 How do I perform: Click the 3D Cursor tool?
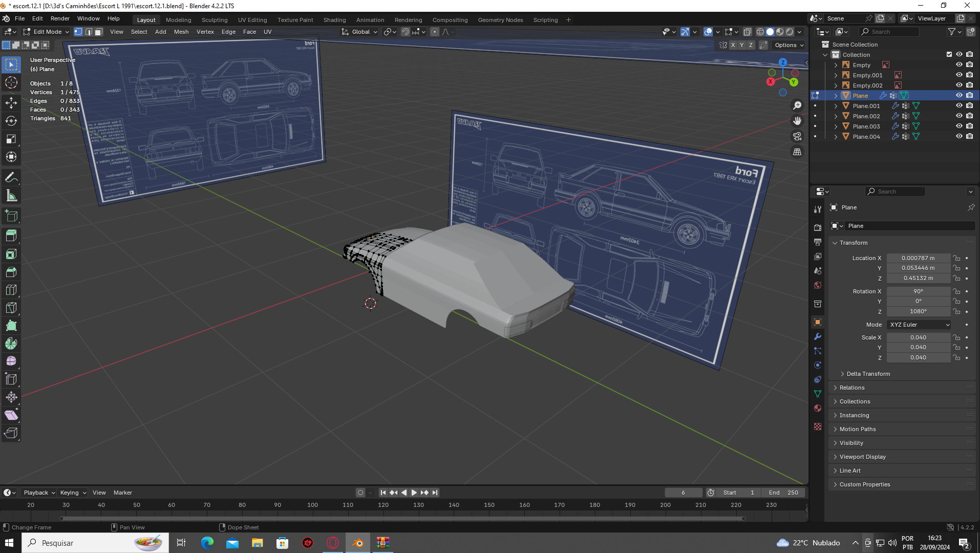pyautogui.click(x=11, y=83)
